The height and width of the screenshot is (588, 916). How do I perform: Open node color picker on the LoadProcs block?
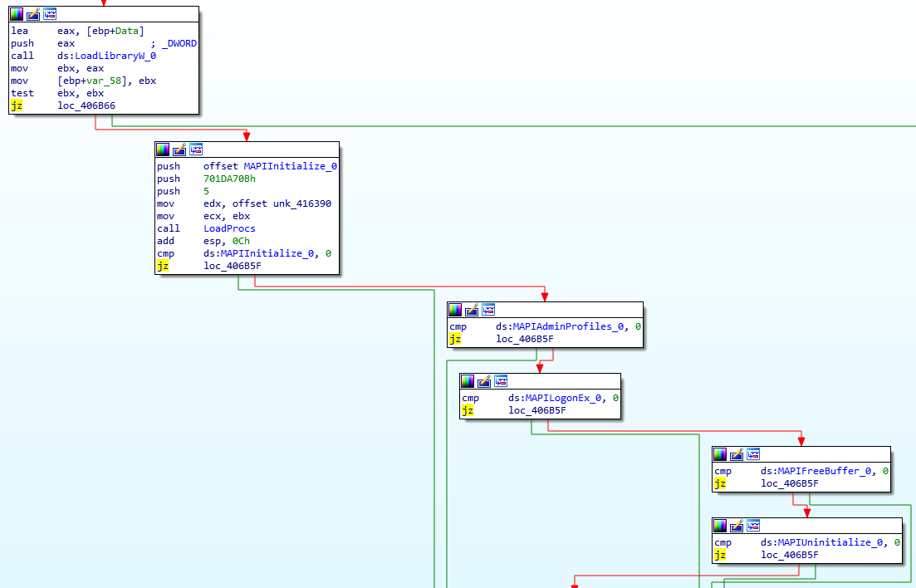[x=163, y=149]
